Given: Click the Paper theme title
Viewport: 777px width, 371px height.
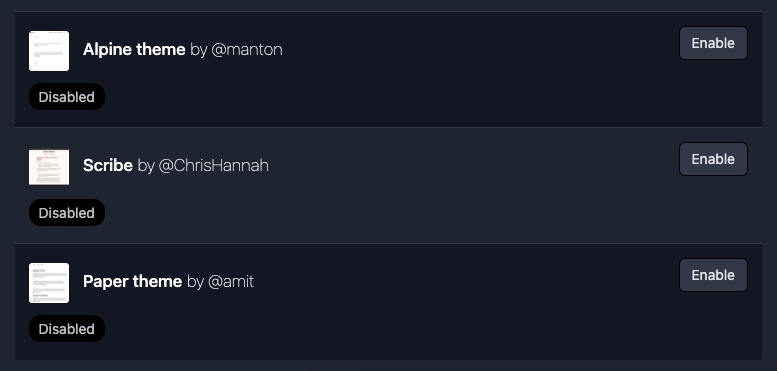Looking at the screenshot, I should [132, 281].
